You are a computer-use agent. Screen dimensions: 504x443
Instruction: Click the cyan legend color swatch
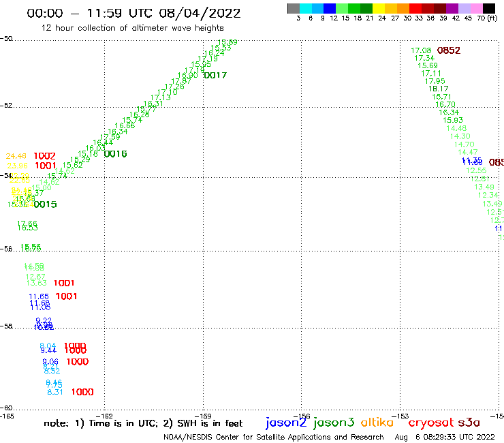[x=306, y=8]
